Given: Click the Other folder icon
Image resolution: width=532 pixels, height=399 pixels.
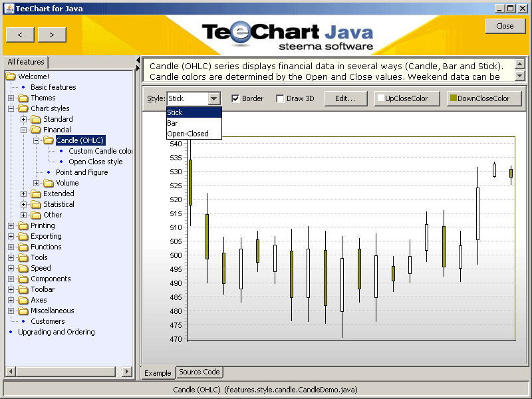Looking at the screenshot, I should (36, 215).
